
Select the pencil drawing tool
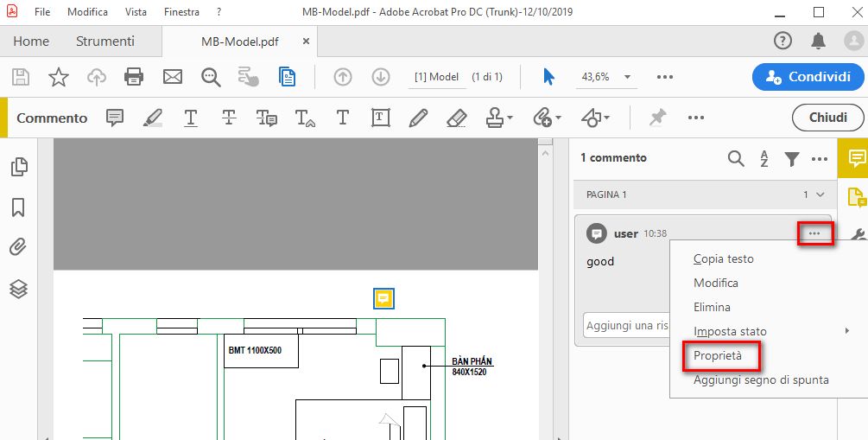[419, 118]
